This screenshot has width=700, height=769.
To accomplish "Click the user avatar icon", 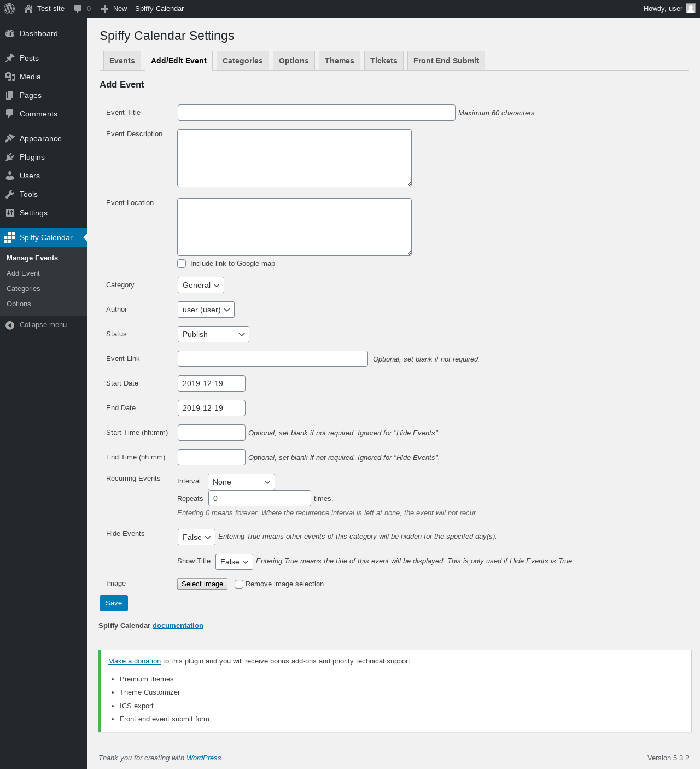I will pyautogui.click(x=691, y=8).
